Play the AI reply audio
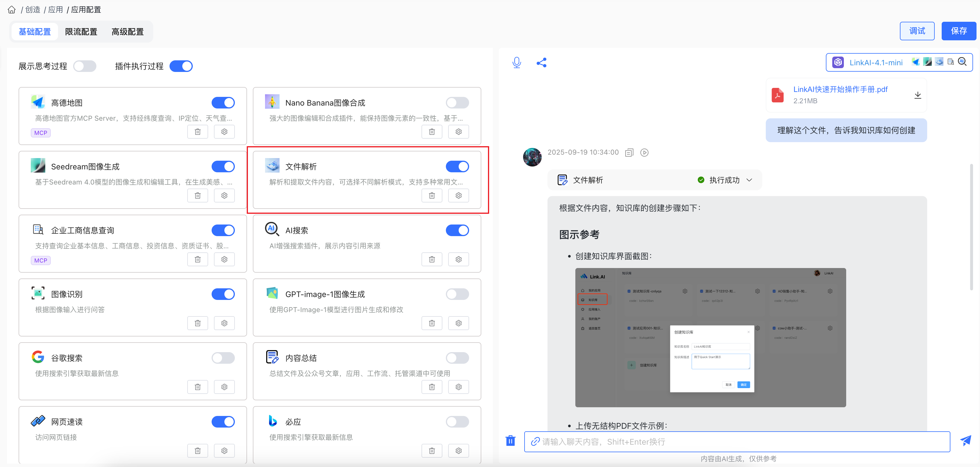Screen dimensions: 980x467 (x=644, y=153)
